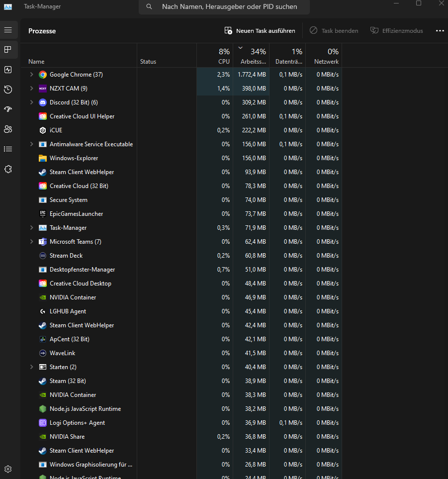Sort by the CPU column header

215,55
